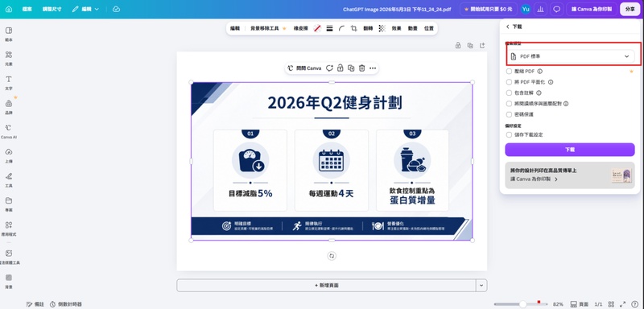Select the crop tool icon

coord(353,28)
